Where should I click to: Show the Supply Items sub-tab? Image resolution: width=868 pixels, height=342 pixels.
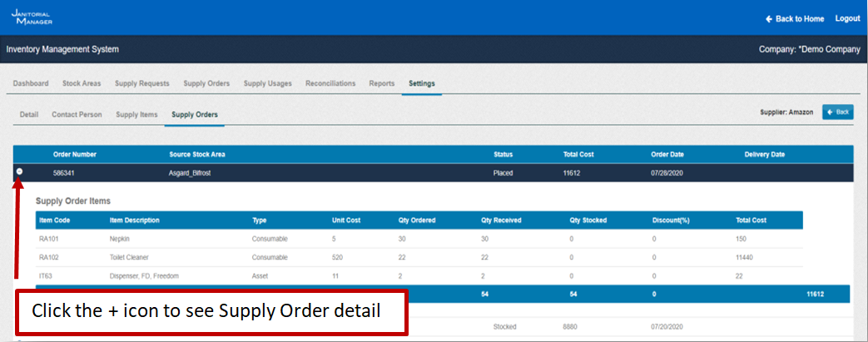pos(136,114)
